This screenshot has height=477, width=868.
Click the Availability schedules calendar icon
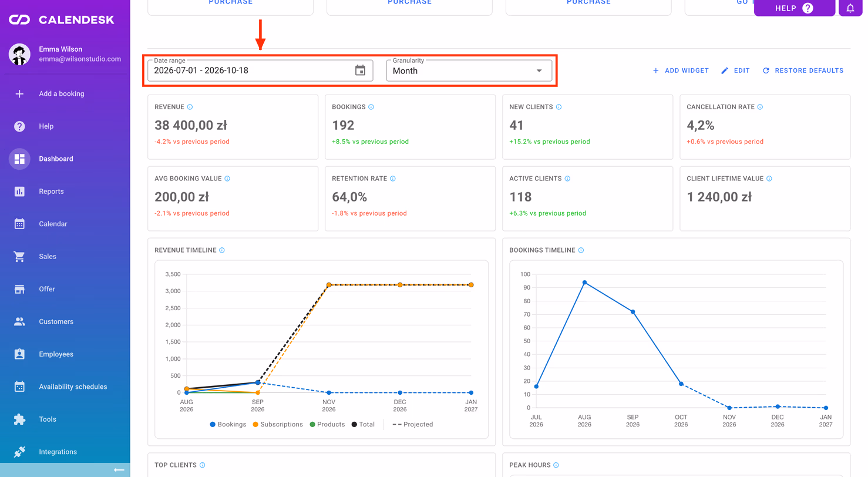pos(19,387)
